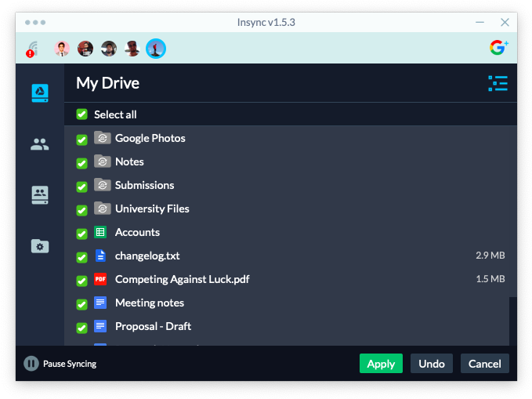Open the My Drive sidebar icon
Viewport: 532px width, 399px height.
point(40,93)
